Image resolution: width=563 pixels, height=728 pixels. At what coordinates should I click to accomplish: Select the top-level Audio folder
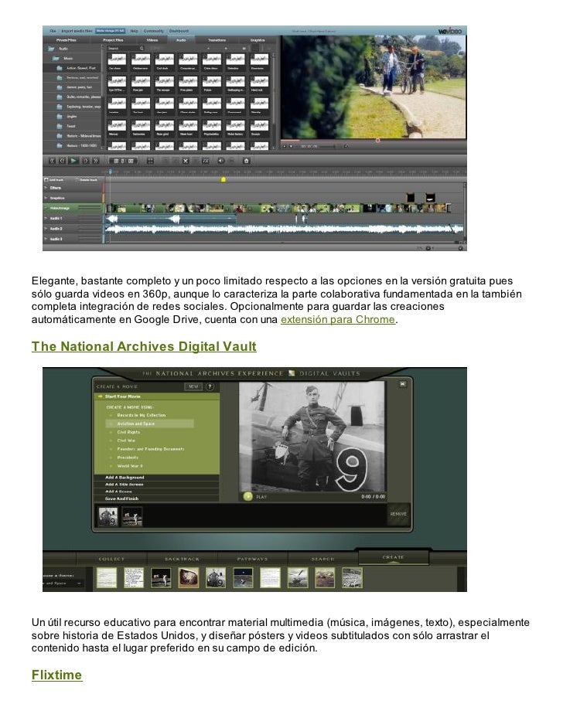pos(63,48)
